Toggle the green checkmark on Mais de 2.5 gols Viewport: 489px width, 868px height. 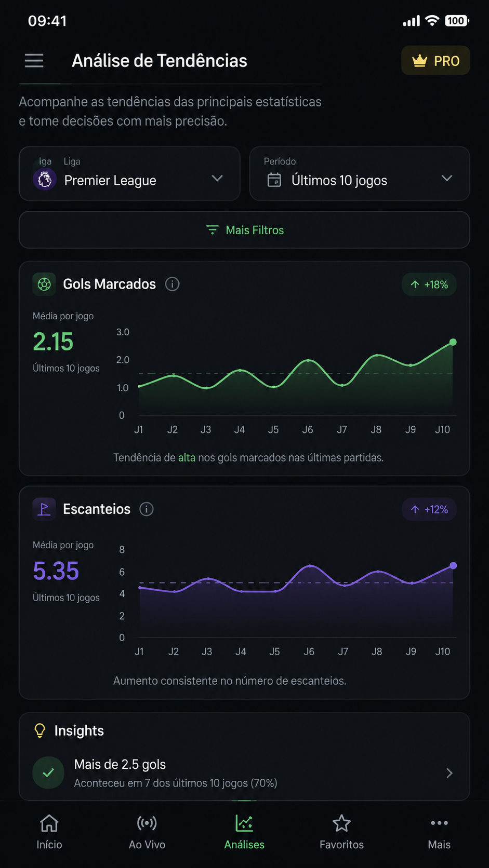(48, 773)
